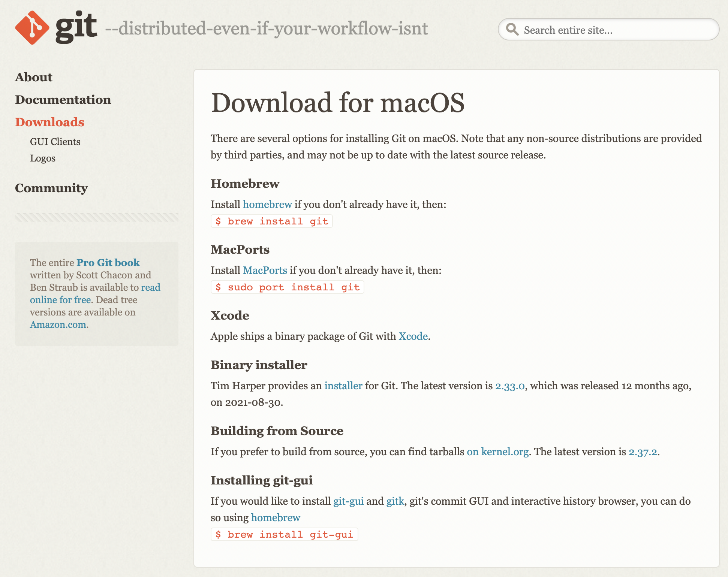Select Logos in sidebar
The image size is (728, 577).
pyautogui.click(x=43, y=158)
